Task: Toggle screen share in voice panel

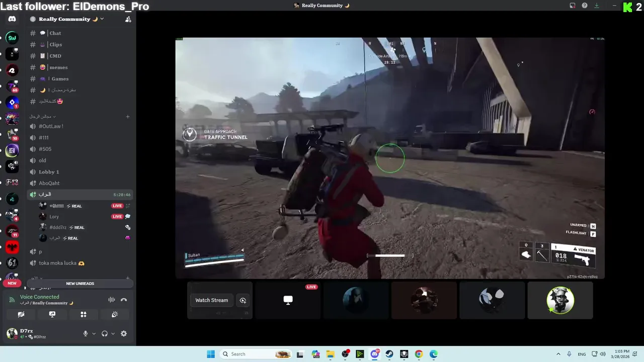Action: pos(52,314)
